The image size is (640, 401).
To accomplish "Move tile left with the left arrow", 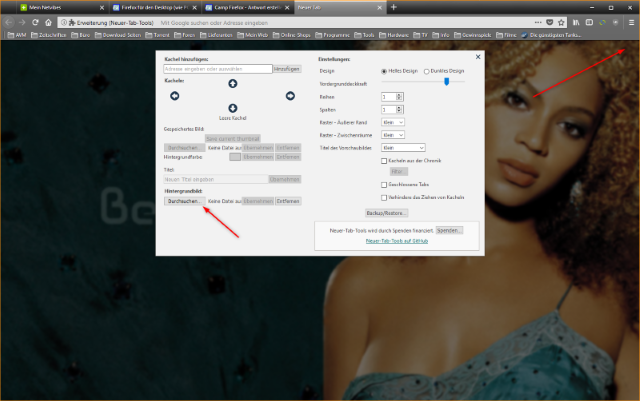I will [175, 96].
